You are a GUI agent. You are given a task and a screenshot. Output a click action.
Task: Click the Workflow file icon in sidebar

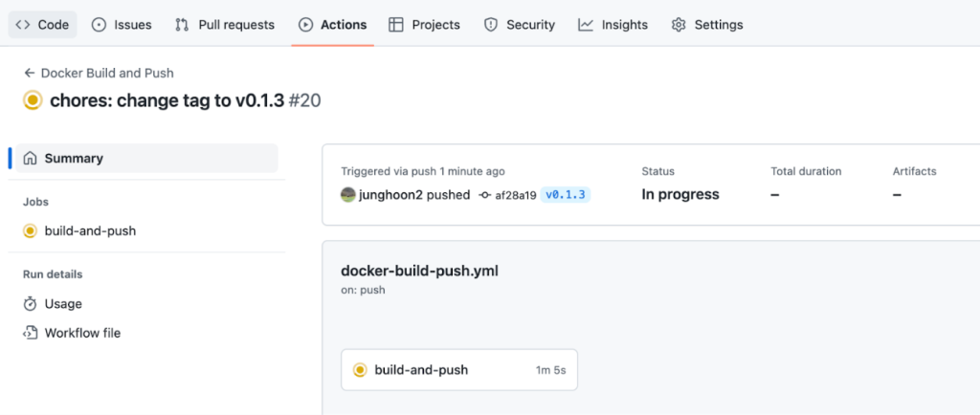point(31,334)
